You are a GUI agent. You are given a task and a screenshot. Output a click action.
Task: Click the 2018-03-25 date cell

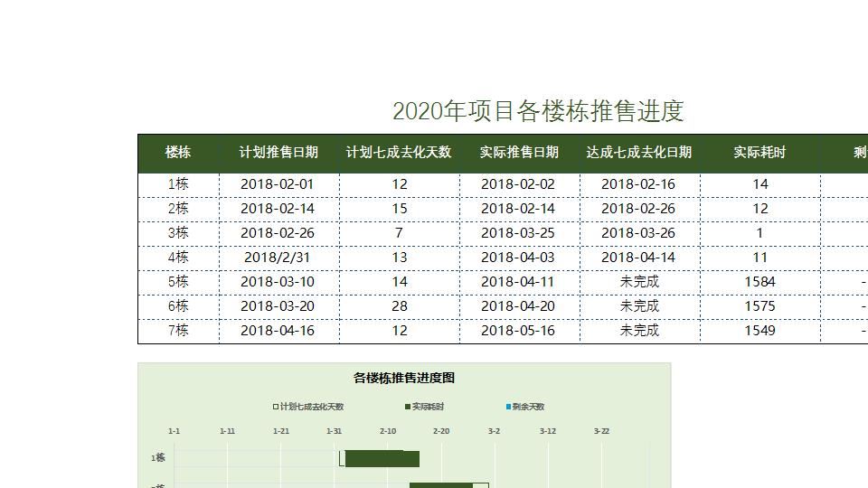point(519,233)
